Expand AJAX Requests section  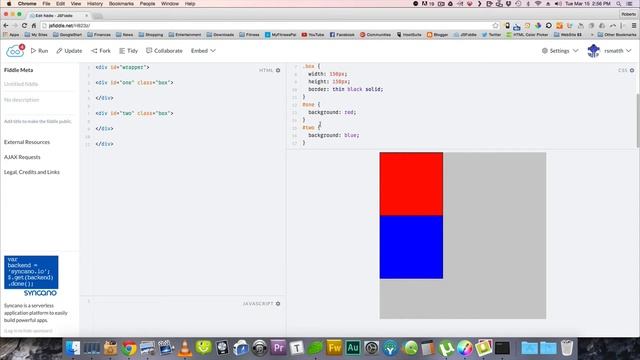pos(22,157)
